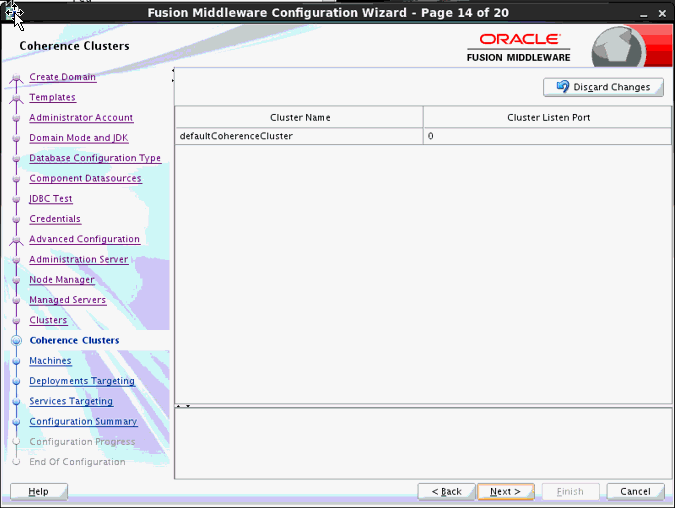Open Advanced Configuration step
Screen dimensions: 675x508
point(84,239)
